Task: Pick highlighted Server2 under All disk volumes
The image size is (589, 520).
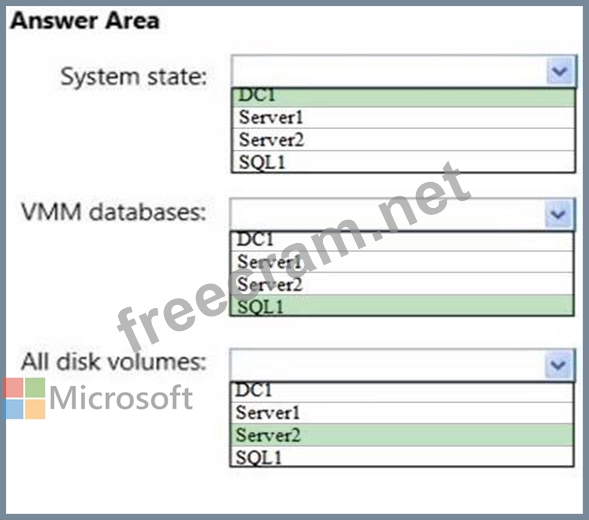Action: pyautogui.click(x=402, y=435)
